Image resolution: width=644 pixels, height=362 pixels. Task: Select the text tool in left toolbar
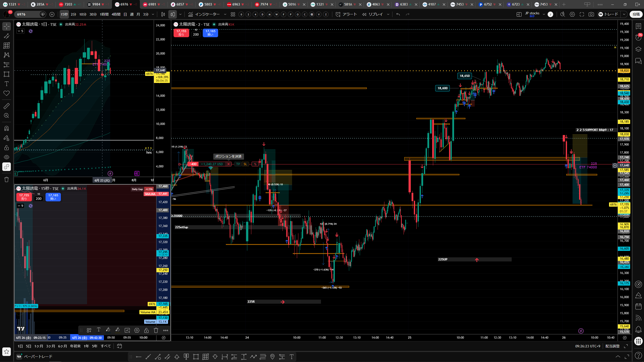point(7,84)
